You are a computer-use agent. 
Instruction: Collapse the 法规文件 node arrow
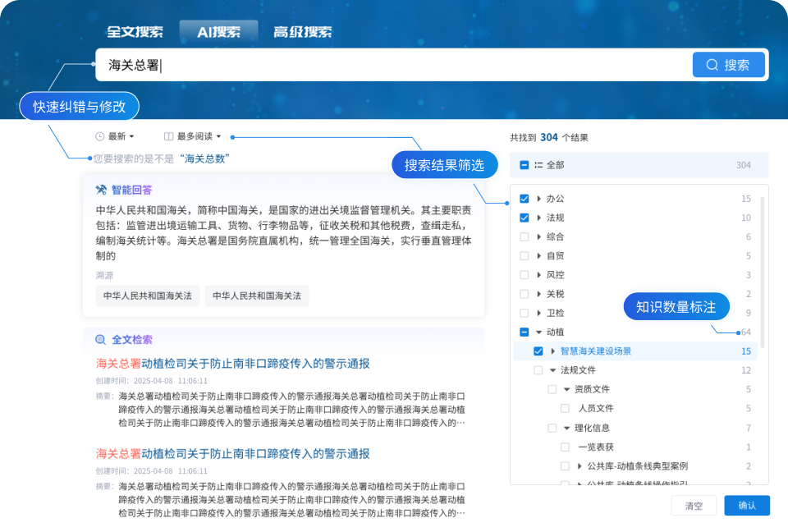552,370
